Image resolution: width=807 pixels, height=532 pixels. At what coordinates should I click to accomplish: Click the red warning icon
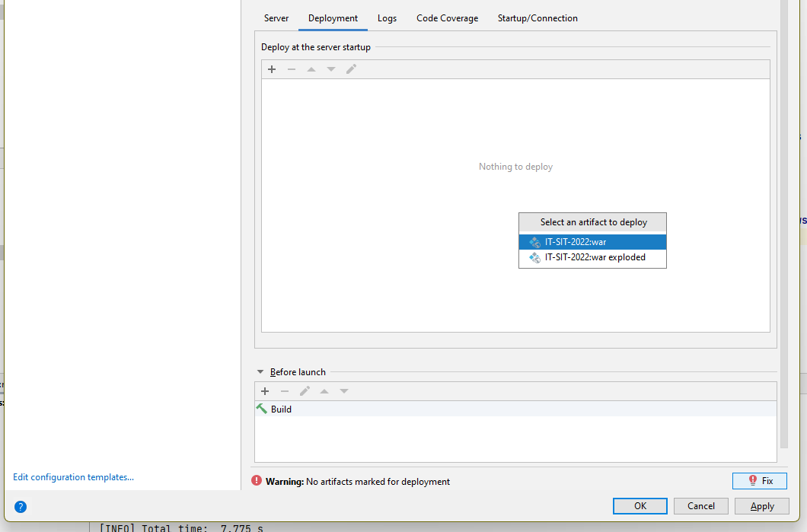(257, 480)
